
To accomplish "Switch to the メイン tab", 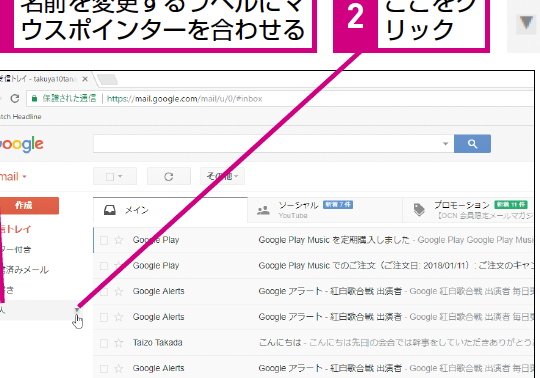I will click(170, 210).
